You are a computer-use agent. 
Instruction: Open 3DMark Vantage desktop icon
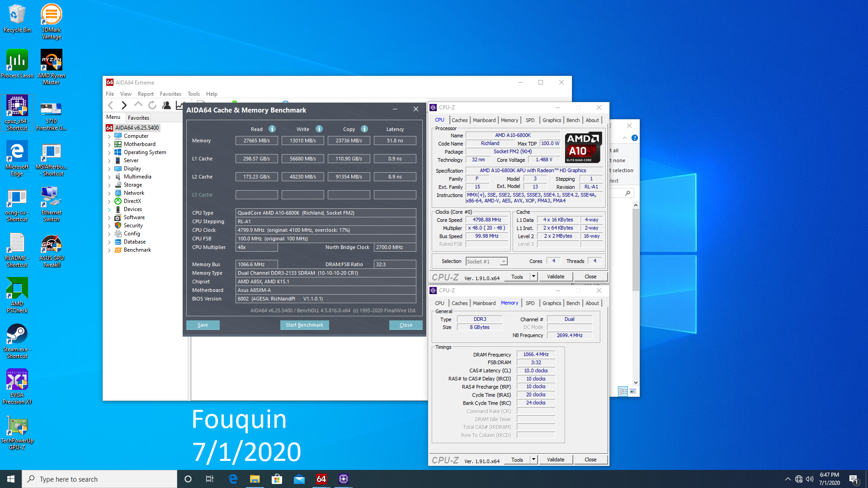51,21
